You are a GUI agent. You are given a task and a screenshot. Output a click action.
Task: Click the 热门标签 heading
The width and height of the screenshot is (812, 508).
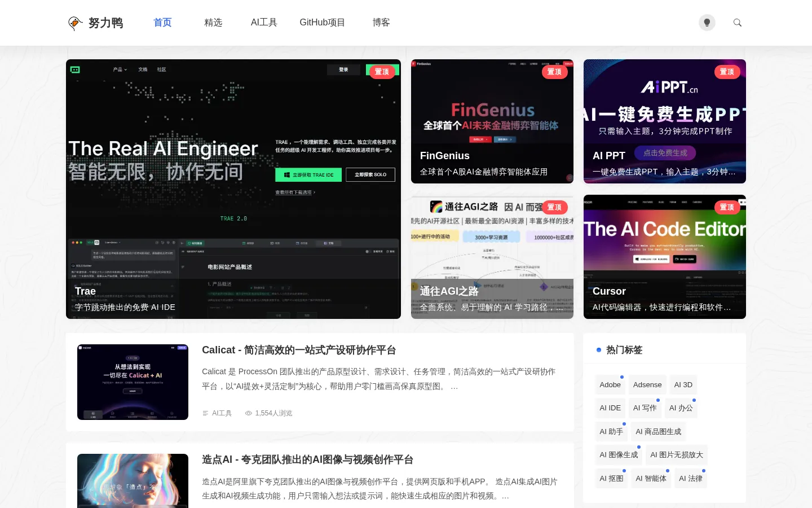(x=624, y=350)
